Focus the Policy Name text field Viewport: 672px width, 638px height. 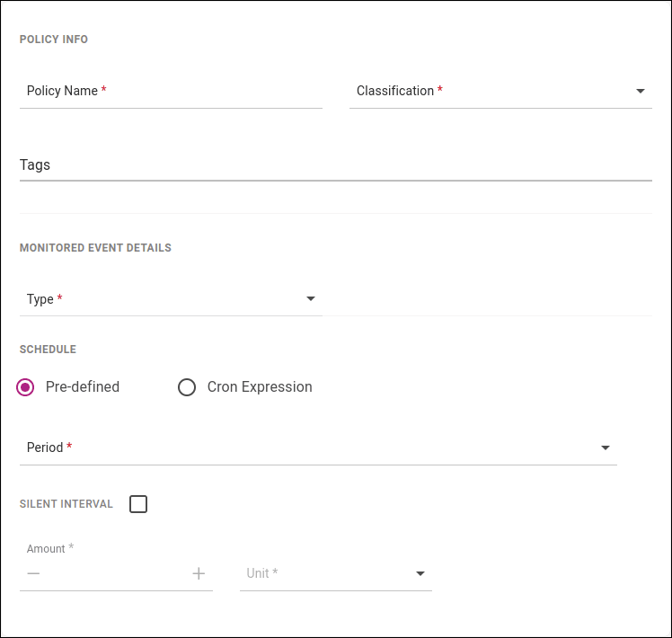(x=171, y=91)
